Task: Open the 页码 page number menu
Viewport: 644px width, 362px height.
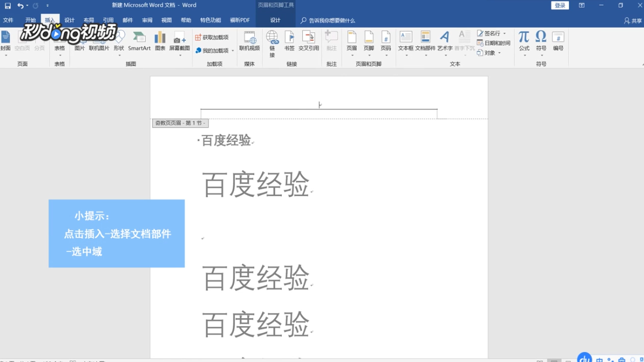Action: click(x=386, y=43)
